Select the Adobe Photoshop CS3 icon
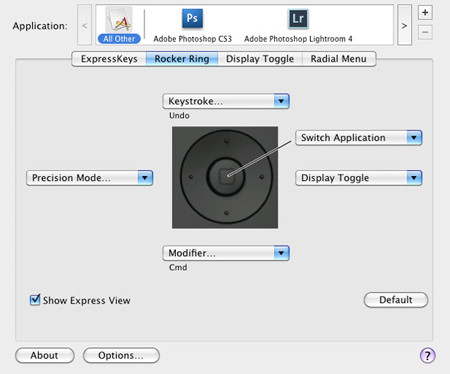 pyautogui.click(x=192, y=19)
